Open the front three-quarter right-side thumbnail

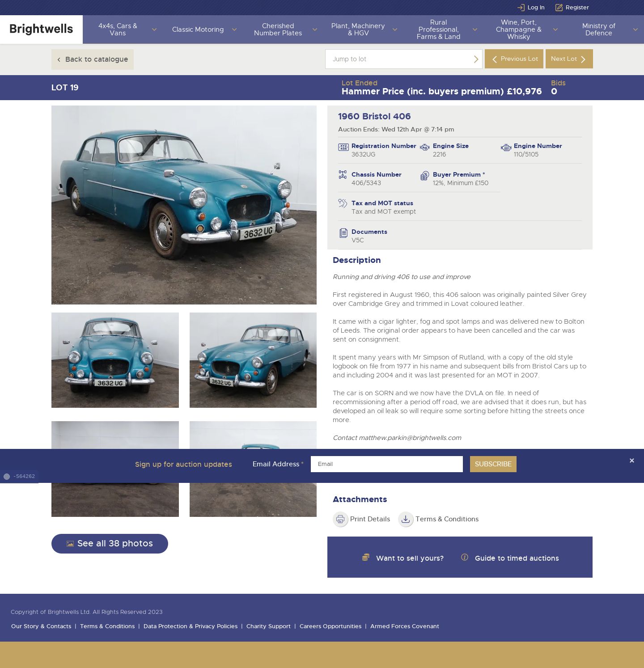(253, 360)
